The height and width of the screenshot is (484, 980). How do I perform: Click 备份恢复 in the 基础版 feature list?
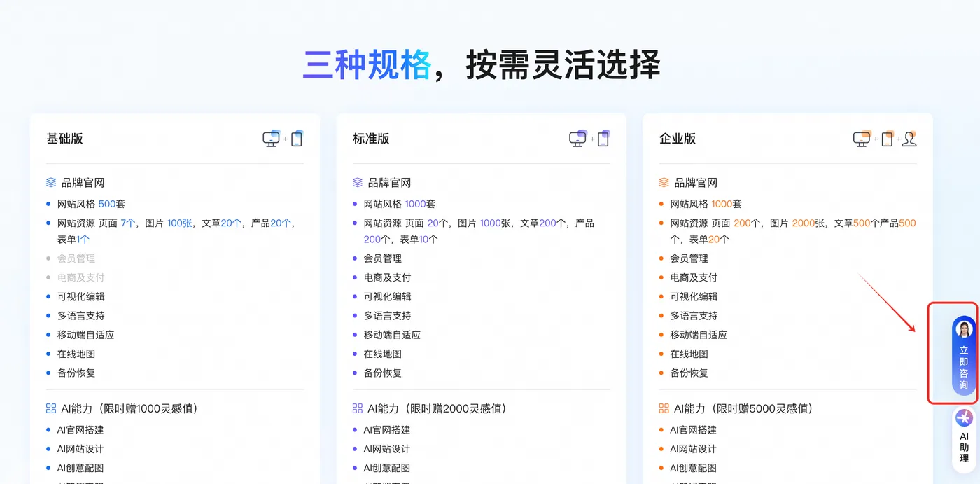tap(78, 373)
